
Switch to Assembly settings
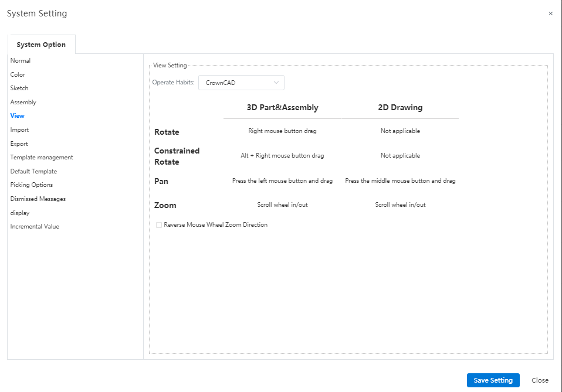(23, 102)
